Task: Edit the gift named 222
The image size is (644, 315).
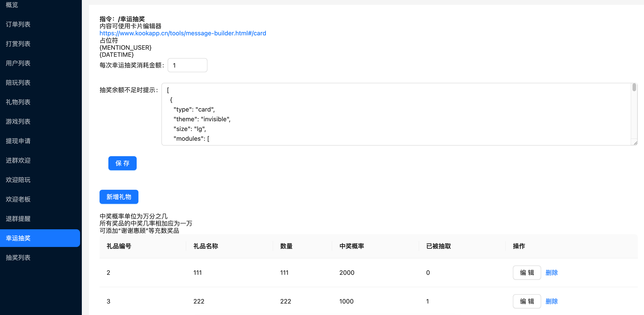Action: [527, 301]
